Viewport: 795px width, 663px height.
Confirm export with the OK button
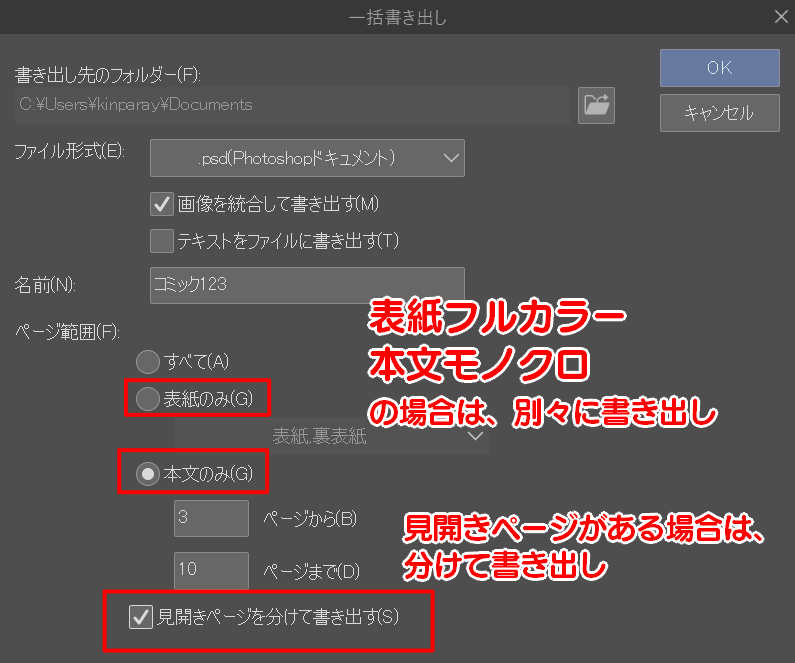tap(719, 68)
